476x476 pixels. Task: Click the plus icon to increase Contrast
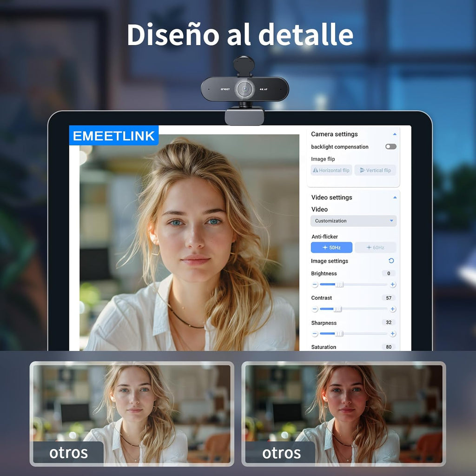[x=393, y=309]
